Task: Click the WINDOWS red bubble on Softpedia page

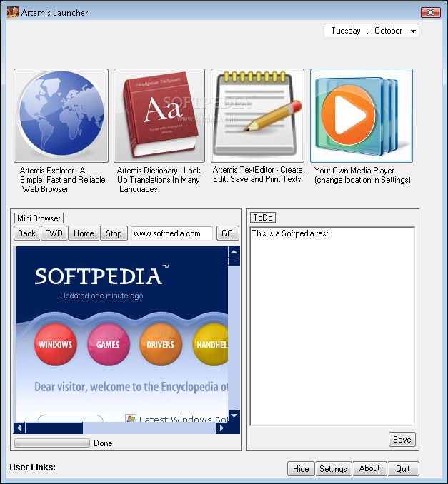Action: [55, 345]
